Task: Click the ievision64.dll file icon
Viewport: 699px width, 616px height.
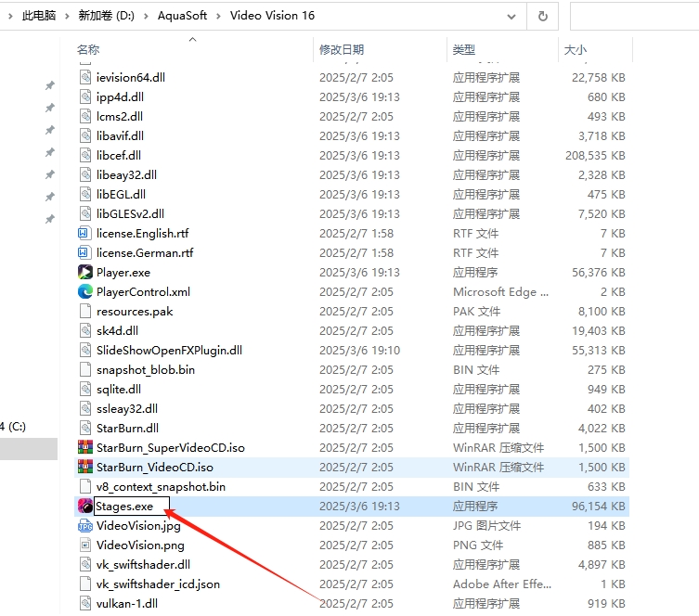Action: coord(85,78)
